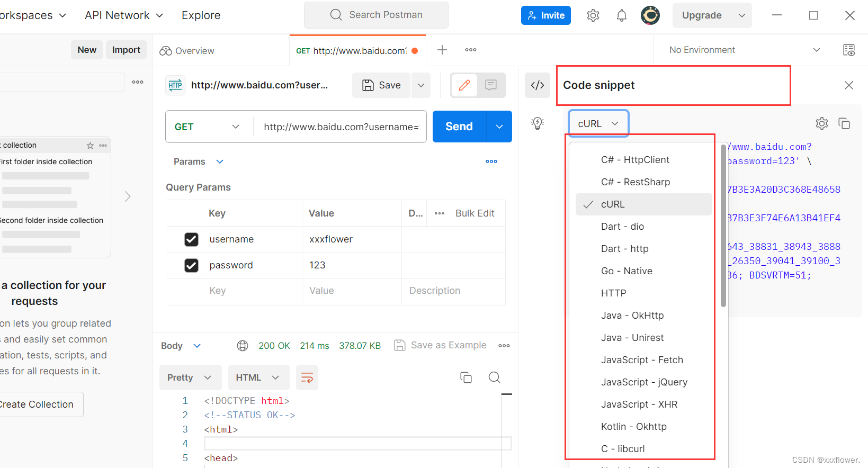
Task: Open the HTML format dropdown
Action: pos(259,377)
